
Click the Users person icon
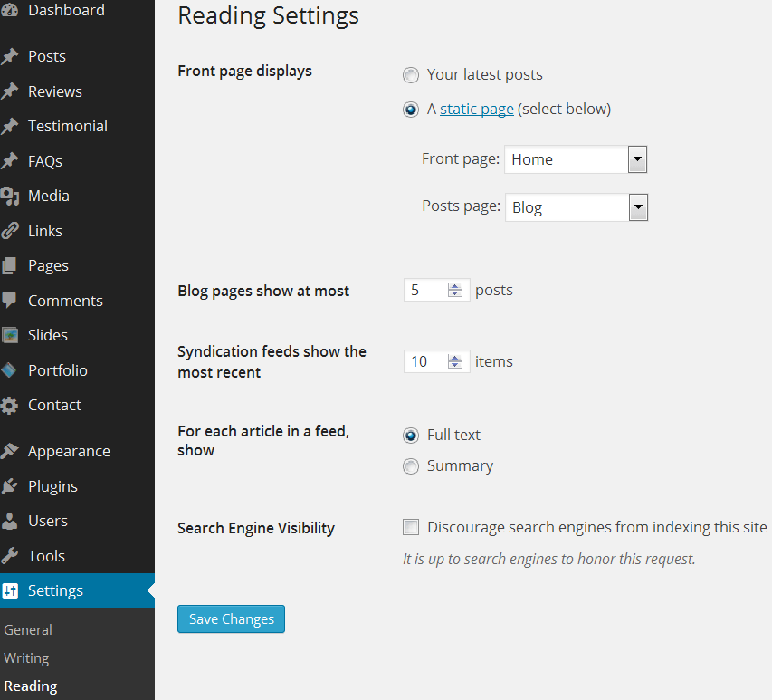[9, 521]
